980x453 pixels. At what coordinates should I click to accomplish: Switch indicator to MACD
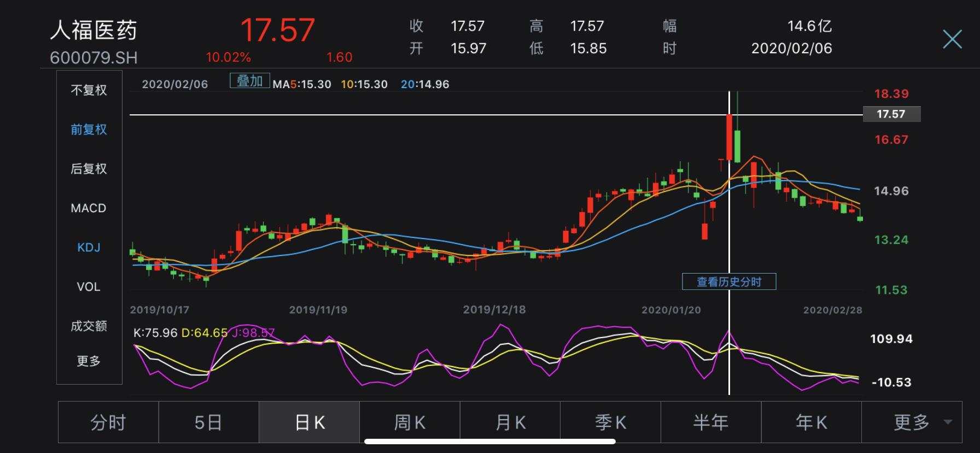pos(89,208)
